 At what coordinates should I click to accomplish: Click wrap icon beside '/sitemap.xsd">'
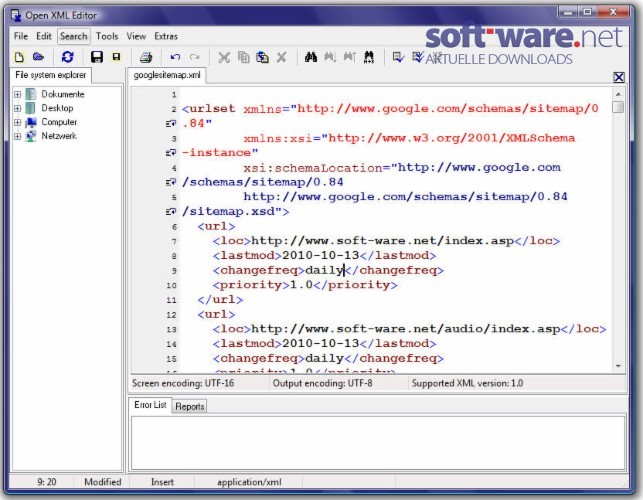(x=171, y=212)
